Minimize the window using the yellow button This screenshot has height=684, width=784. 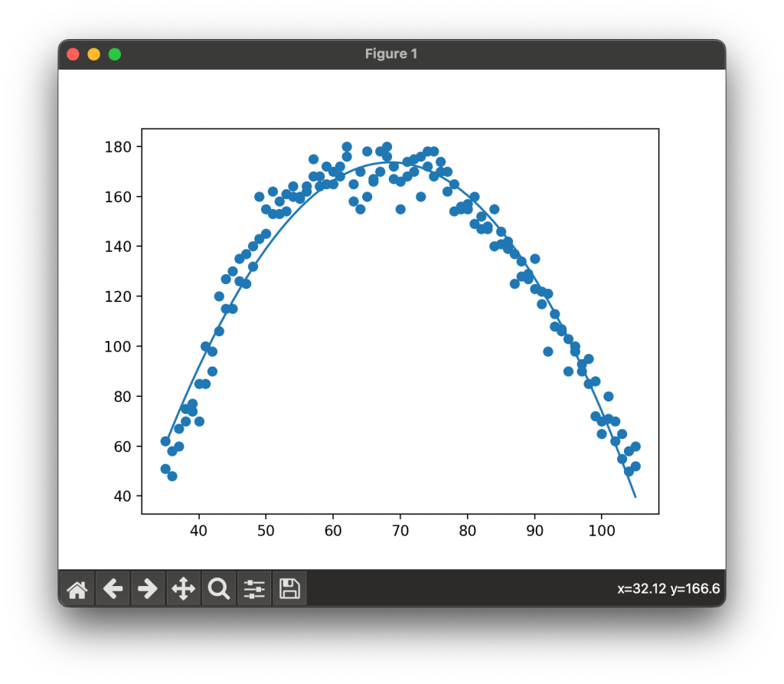[94, 54]
